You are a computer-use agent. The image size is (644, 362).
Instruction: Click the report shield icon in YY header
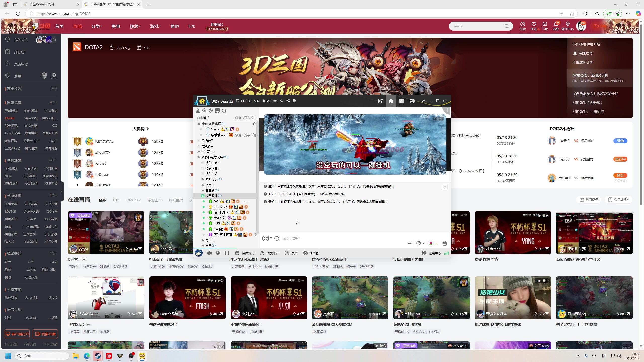pyautogui.click(x=294, y=101)
